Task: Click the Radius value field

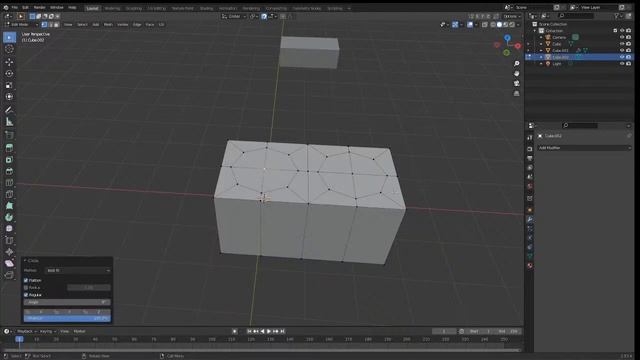Action: pyautogui.click(x=89, y=288)
